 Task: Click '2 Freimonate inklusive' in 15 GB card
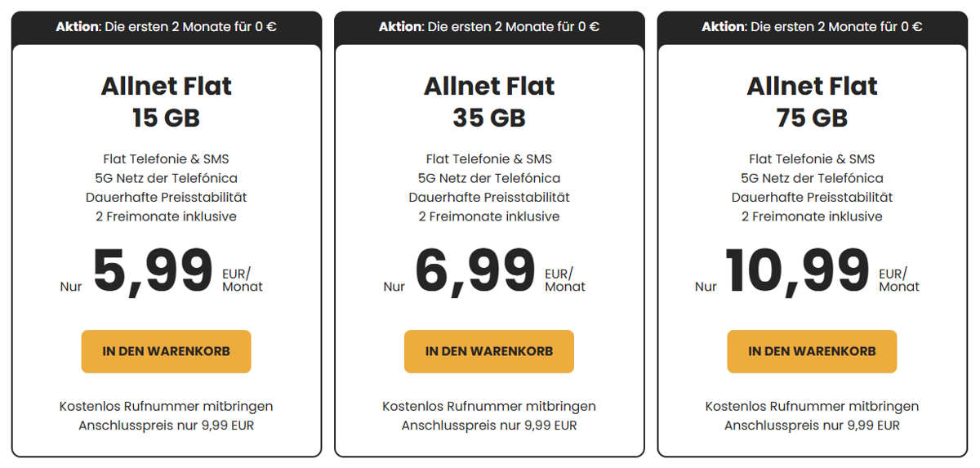(167, 216)
